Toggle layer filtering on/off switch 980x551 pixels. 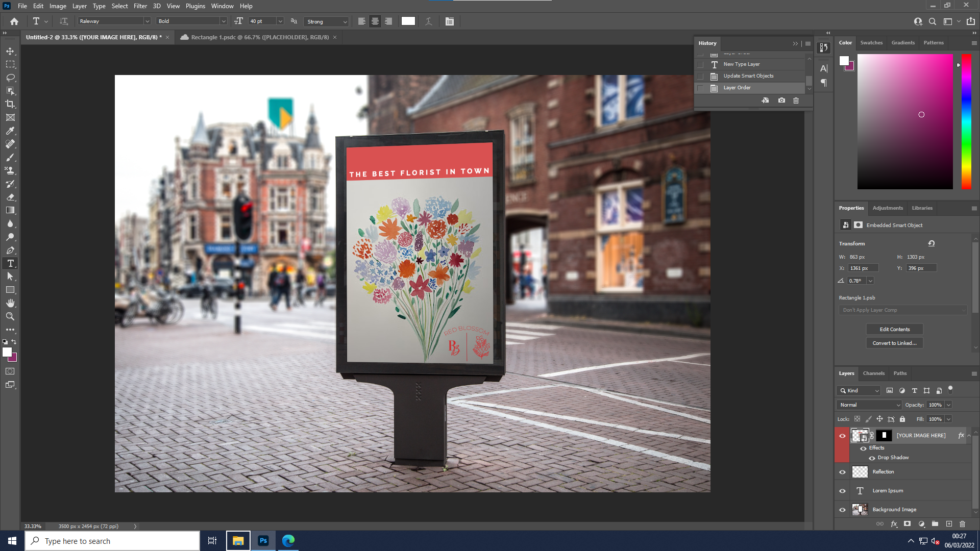950,390
